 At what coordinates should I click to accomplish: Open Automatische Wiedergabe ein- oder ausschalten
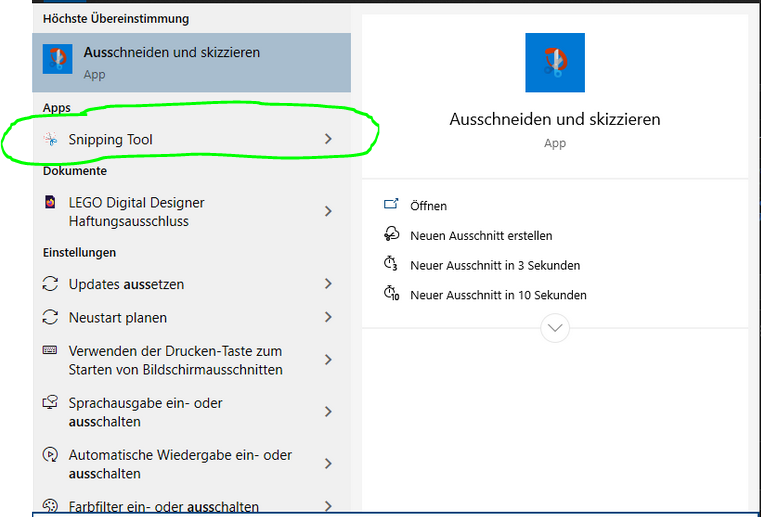tap(191, 464)
